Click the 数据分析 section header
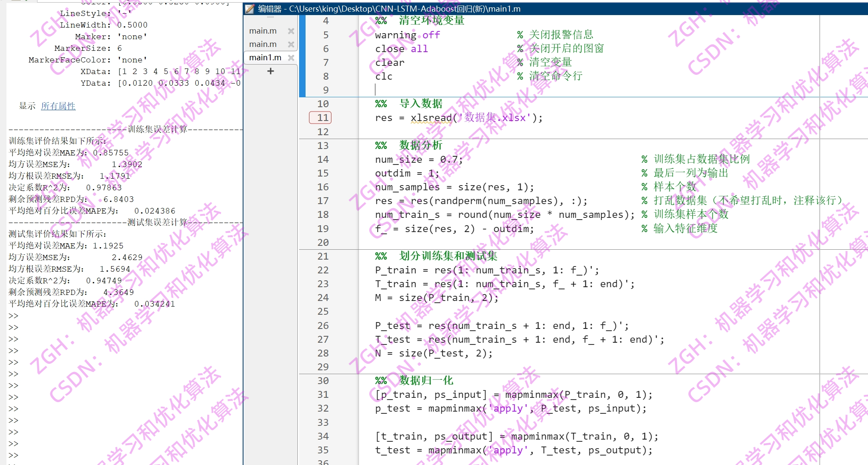 pyautogui.click(x=420, y=146)
